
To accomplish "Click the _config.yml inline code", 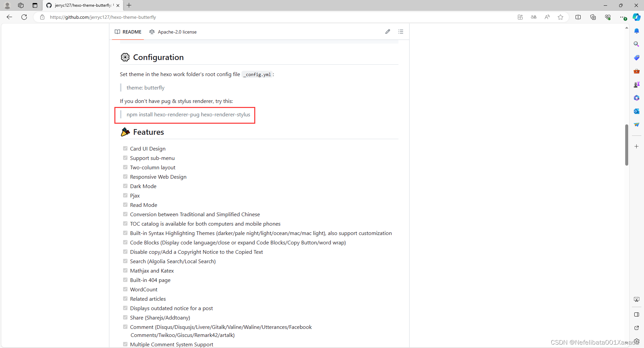I will (258, 74).
